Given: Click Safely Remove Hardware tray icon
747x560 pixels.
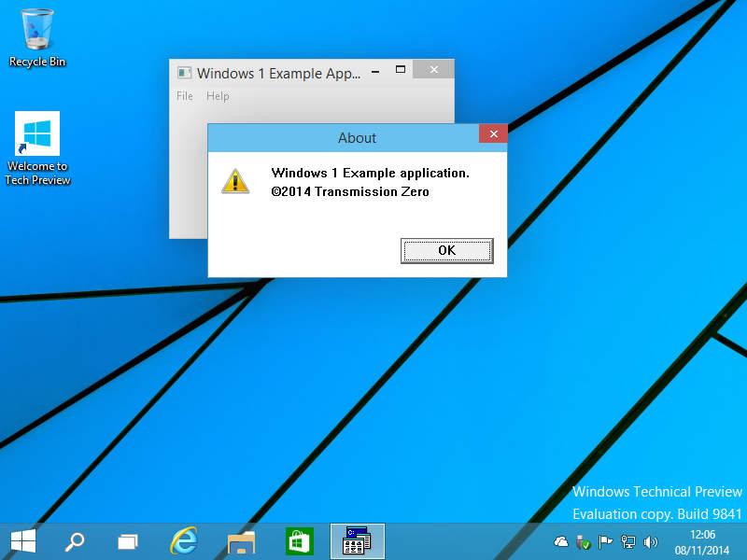Looking at the screenshot, I should tap(583, 542).
